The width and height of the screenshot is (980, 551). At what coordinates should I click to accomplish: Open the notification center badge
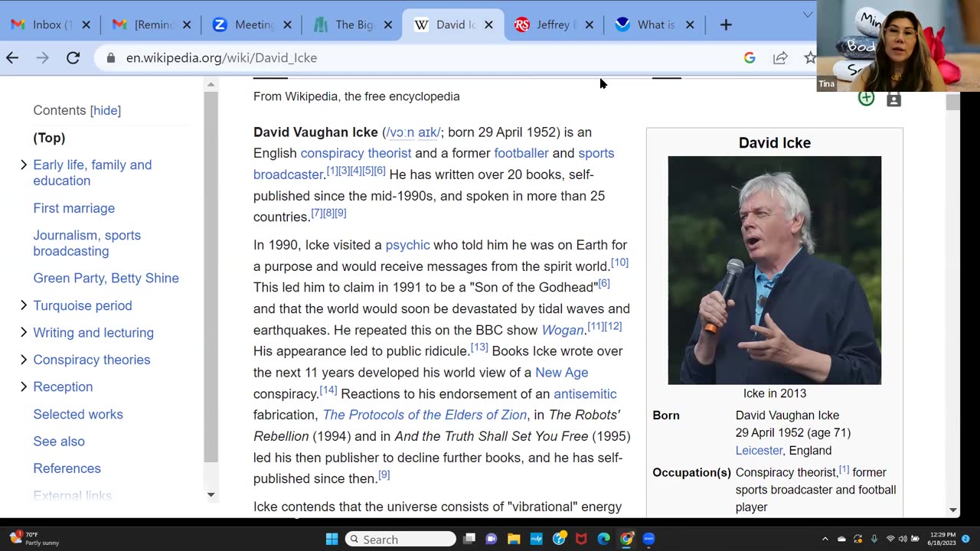click(x=965, y=539)
